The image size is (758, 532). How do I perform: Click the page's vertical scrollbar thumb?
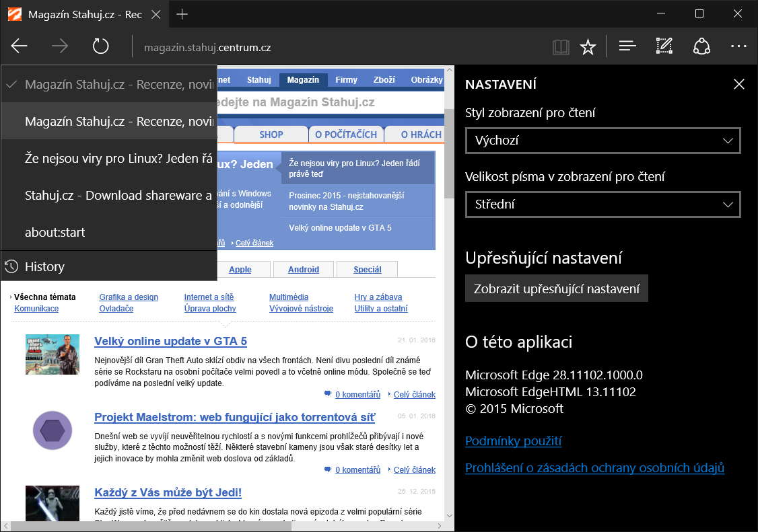tap(449, 153)
